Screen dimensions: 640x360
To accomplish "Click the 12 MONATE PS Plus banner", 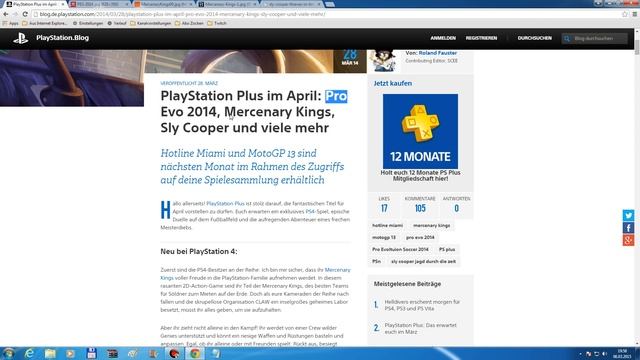I will pos(420,131).
